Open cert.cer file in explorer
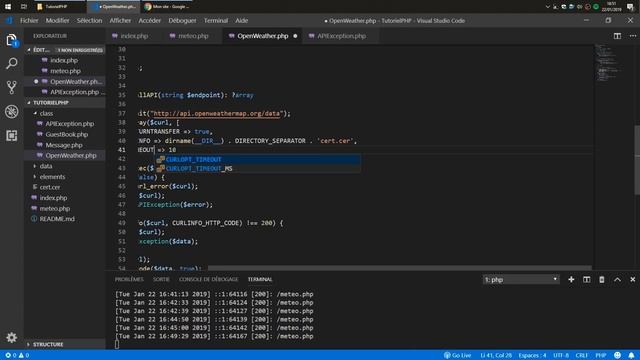This screenshot has height=360, width=640. pyautogui.click(x=50, y=187)
